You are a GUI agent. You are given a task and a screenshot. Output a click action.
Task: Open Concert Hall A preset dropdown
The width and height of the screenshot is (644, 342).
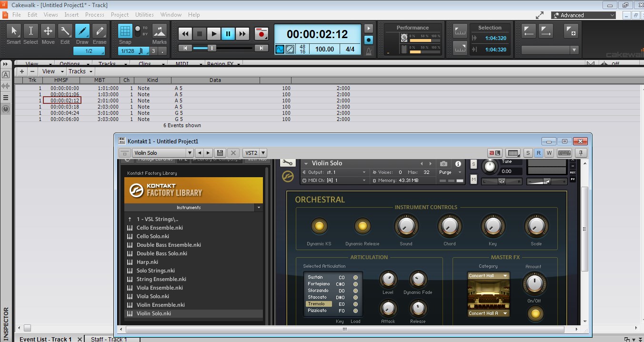[489, 313]
